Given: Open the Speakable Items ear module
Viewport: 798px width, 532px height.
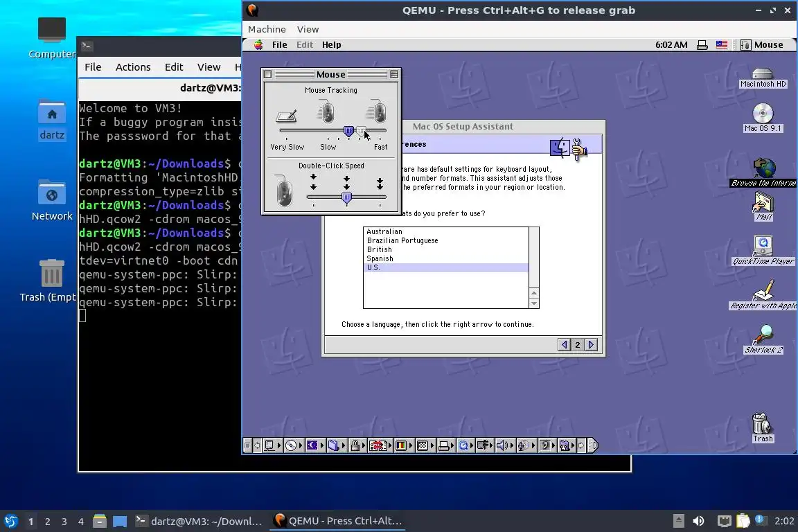Looking at the screenshot, I should click(547, 446).
